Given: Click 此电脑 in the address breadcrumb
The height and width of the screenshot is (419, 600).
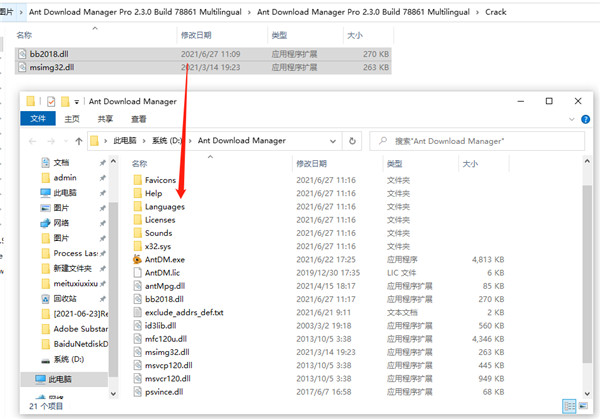Looking at the screenshot, I should point(125,141).
